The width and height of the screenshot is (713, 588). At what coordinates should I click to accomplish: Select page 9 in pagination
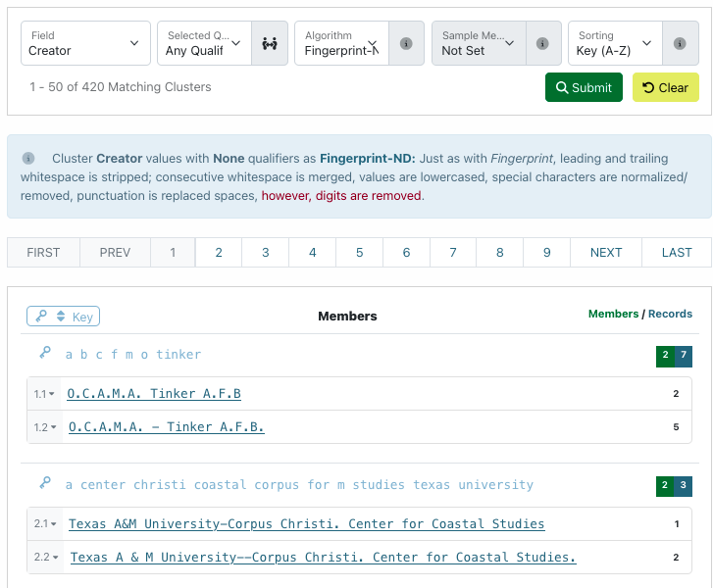click(x=547, y=252)
